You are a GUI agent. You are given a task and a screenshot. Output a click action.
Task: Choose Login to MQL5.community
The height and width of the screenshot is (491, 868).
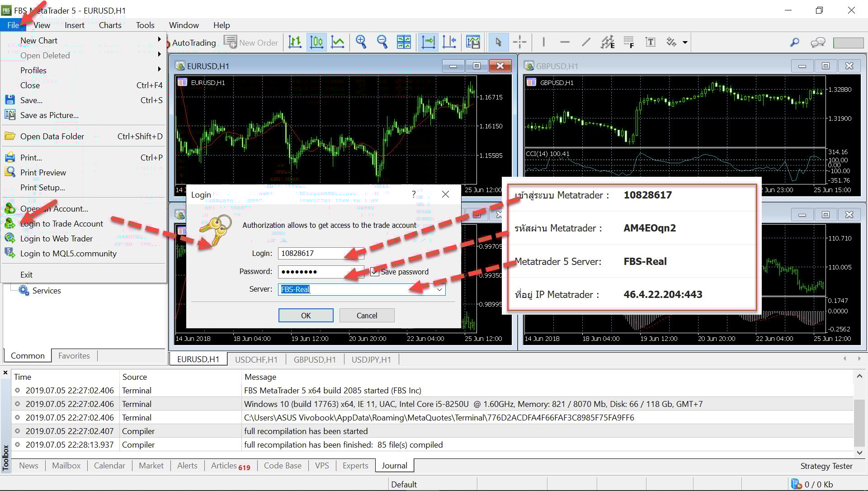tap(84, 253)
